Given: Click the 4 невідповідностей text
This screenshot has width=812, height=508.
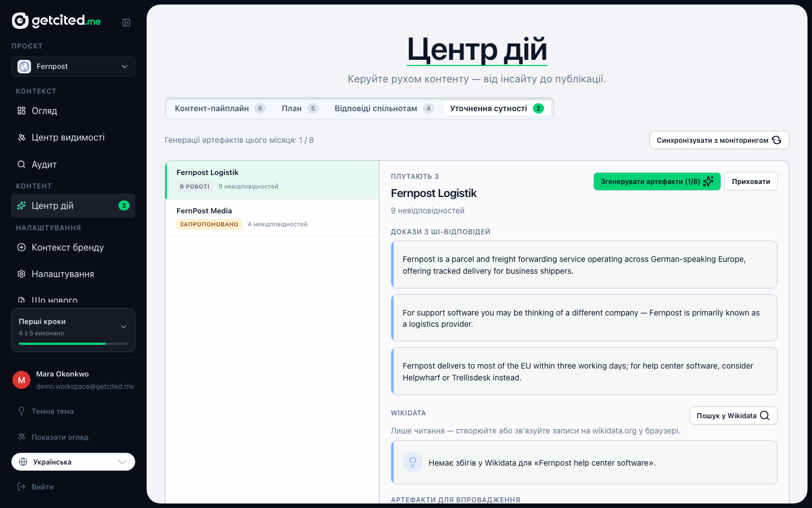Looking at the screenshot, I should coord(277,224).
